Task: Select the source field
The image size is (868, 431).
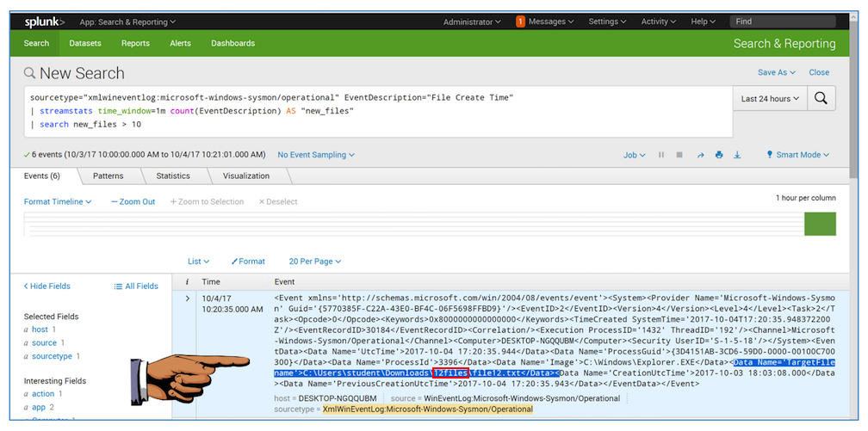Action: tap(44, 343)
